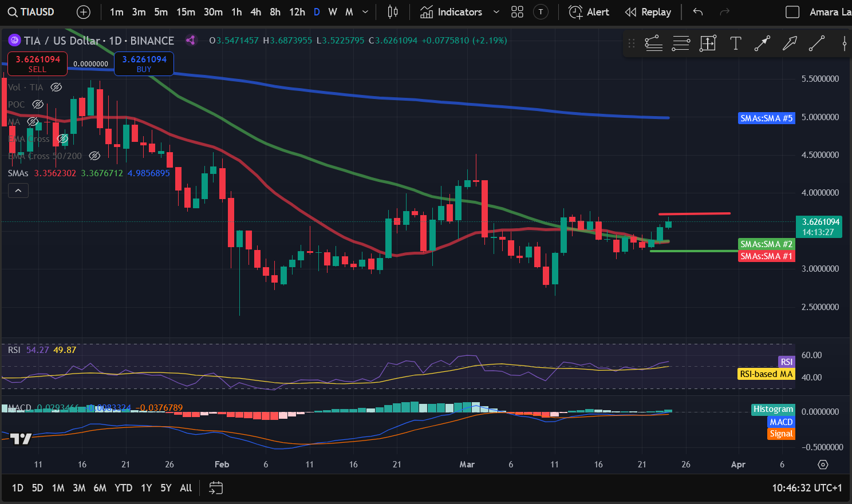Select the weekly W timeframe
This screenshot has height=504, width=852.
click(333, 12)
